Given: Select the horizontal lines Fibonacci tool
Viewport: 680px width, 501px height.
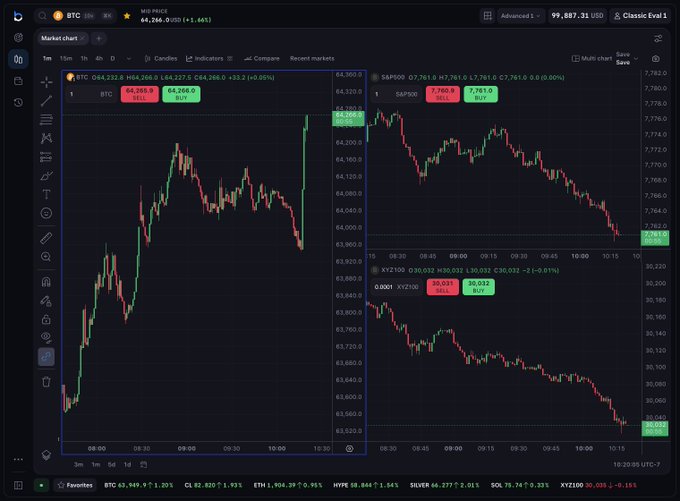Looking at the screenshot, I should 46,119.
